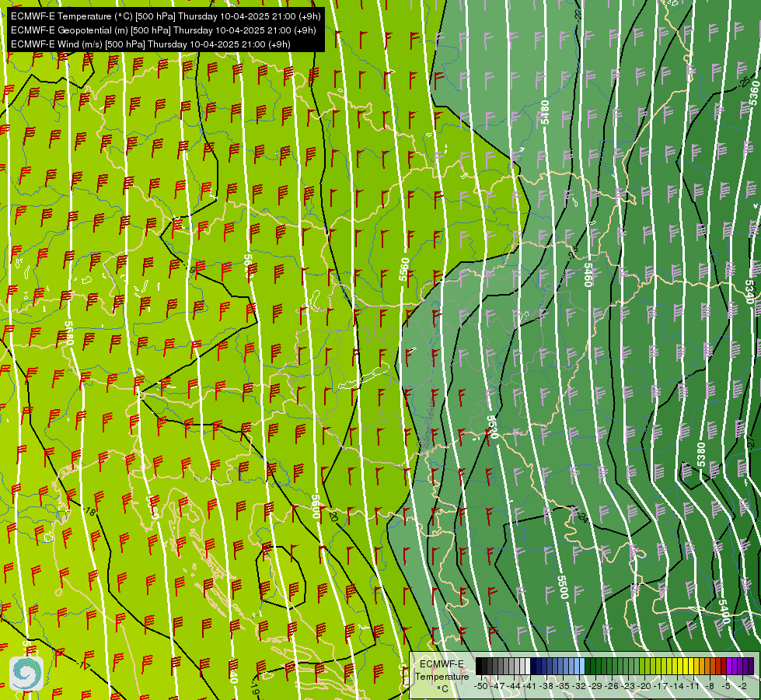Click the legend's ECMWF-E Temperature °C caption
Screen dimensions: 761x700
442,676
